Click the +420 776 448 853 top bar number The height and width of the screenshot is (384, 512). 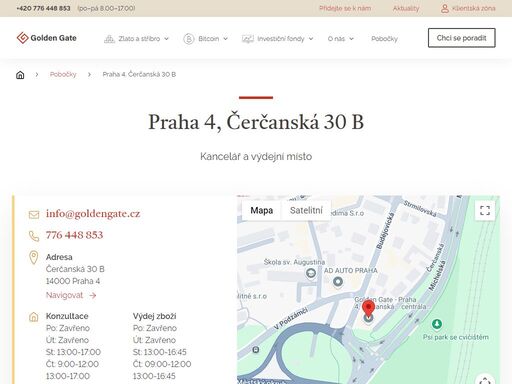(x=43, y=8)
